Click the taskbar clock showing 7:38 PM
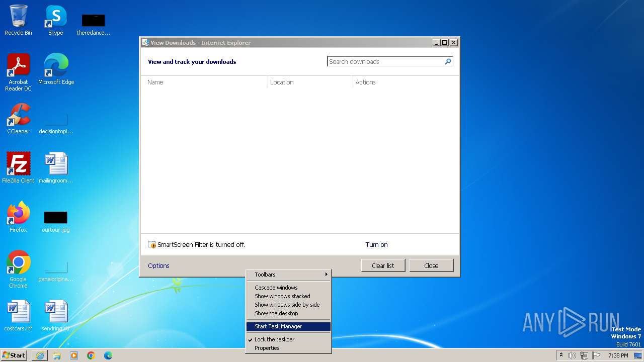644x362 pixels. pos(618,355)
